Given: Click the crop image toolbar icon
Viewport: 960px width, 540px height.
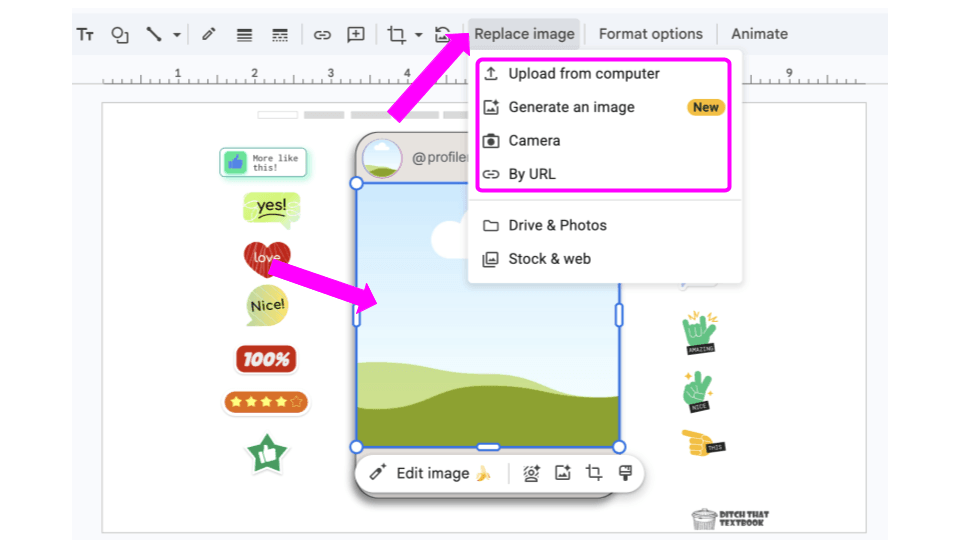Looking at the screenshot, I should point(396,34).
